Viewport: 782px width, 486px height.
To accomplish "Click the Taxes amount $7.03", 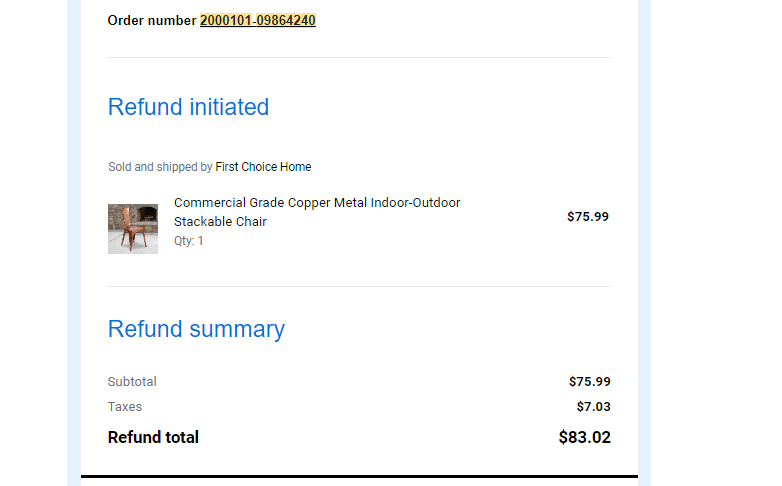I will (x=593, y=407).
